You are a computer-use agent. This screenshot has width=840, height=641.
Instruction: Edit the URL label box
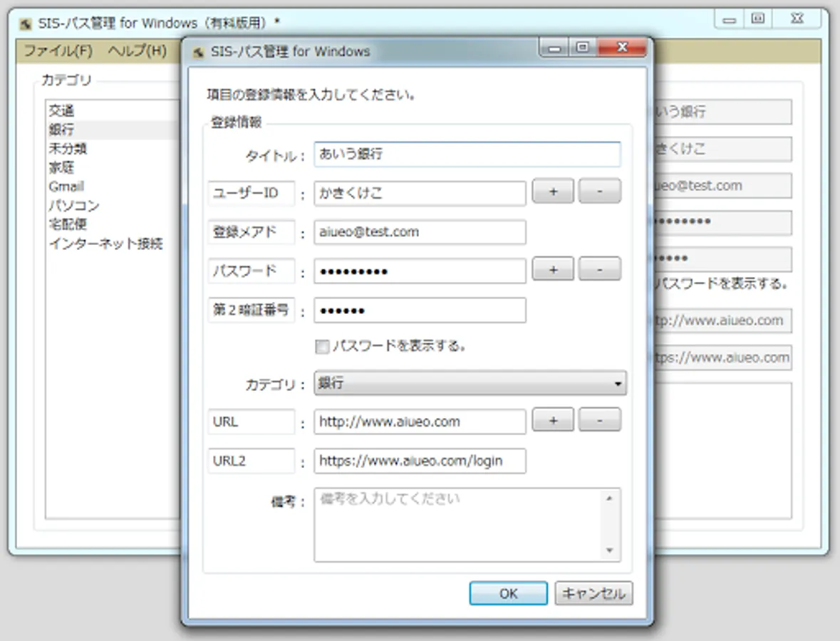click(x=252, y=422)
